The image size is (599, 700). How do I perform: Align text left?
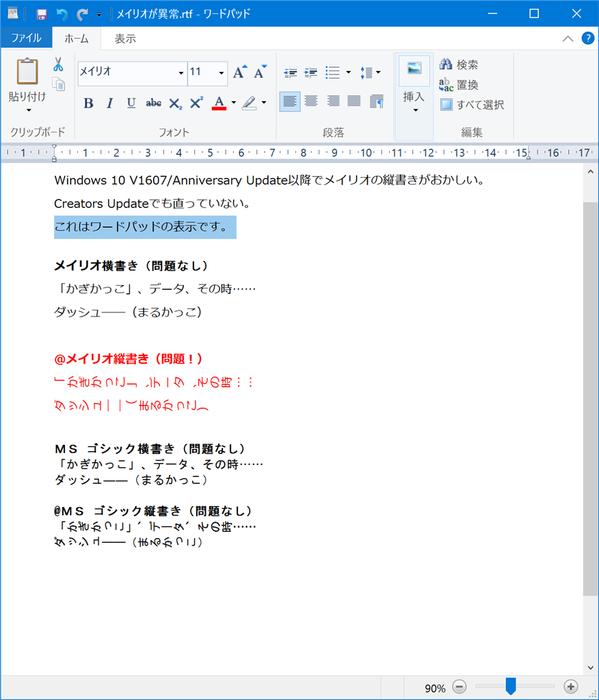290,101
